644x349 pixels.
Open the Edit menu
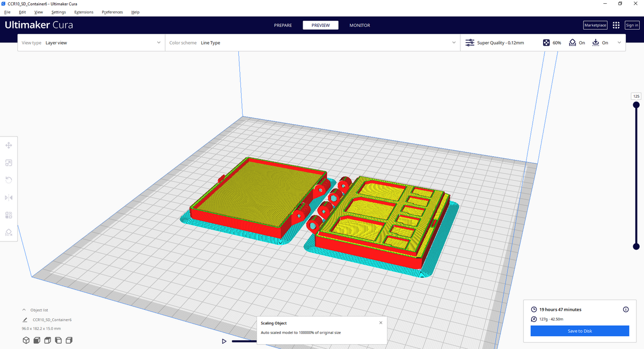(x=23, y=12)
